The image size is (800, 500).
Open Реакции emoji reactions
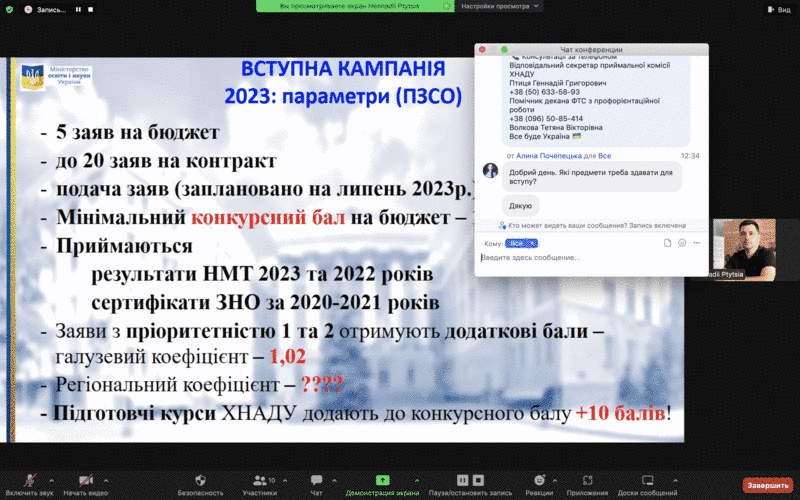[539, 480]
